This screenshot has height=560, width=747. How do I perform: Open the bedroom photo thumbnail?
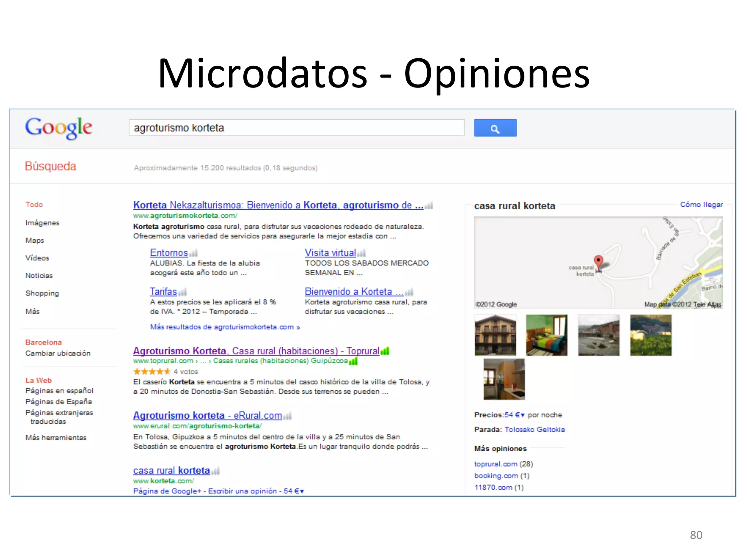point(547,335)
